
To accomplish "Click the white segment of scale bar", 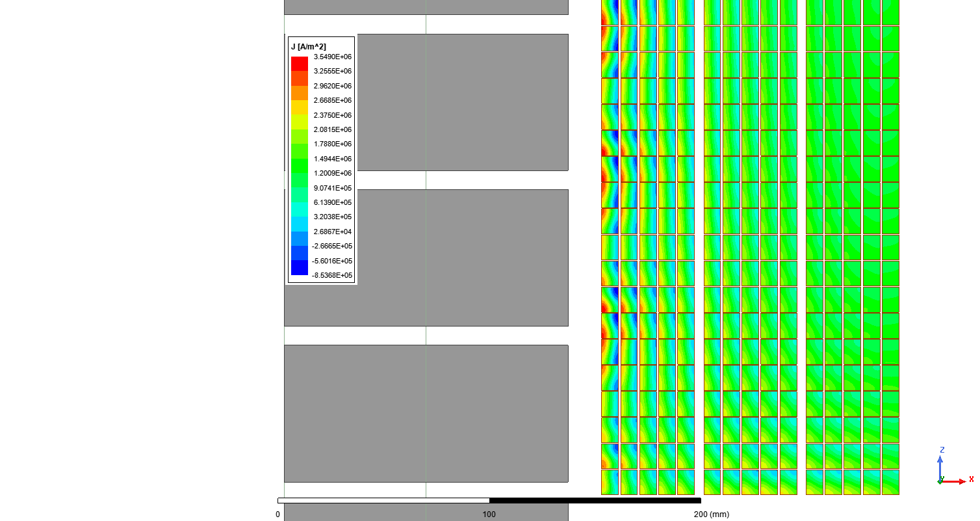I will (x=383, y=500).
